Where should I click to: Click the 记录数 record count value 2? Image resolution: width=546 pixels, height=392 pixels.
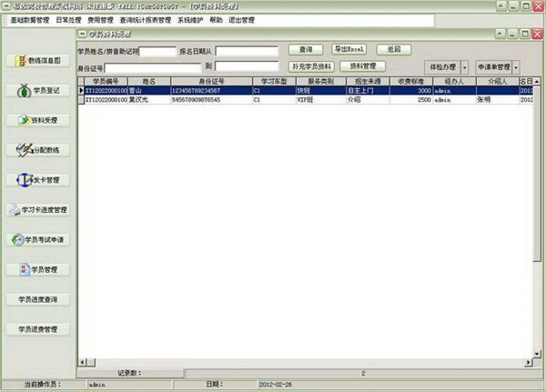[x=363, y=373]
